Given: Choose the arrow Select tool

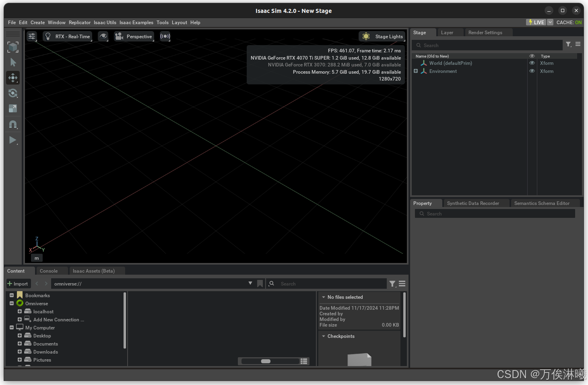Looking at the screenshot, I should coord(13,62).
